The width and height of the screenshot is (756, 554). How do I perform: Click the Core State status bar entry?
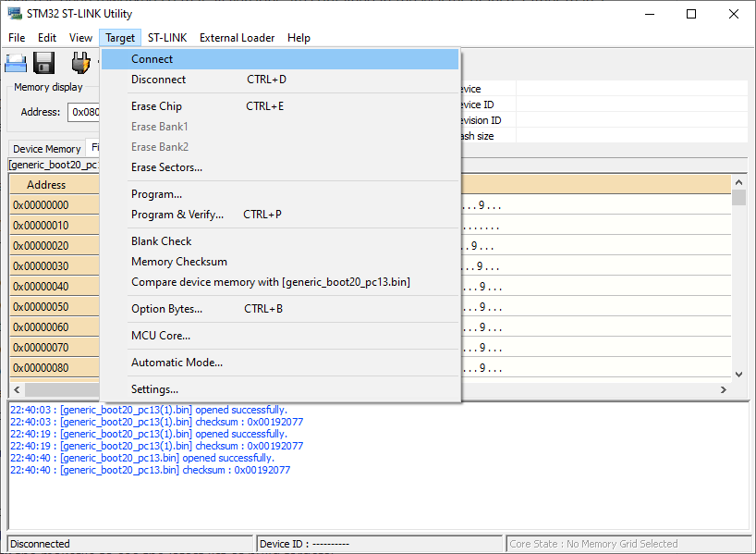(628, 544)
